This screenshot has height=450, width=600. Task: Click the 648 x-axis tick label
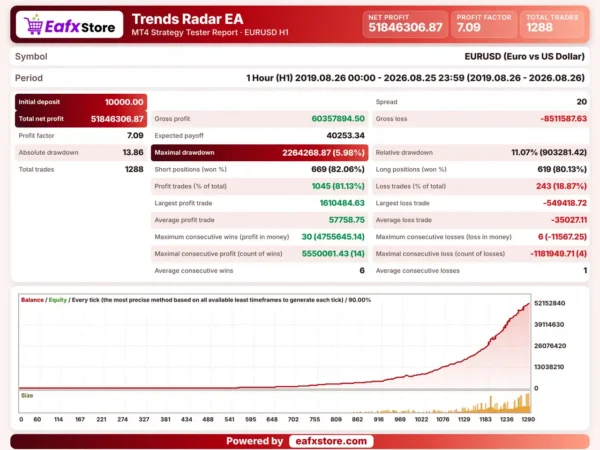point(272,419)
